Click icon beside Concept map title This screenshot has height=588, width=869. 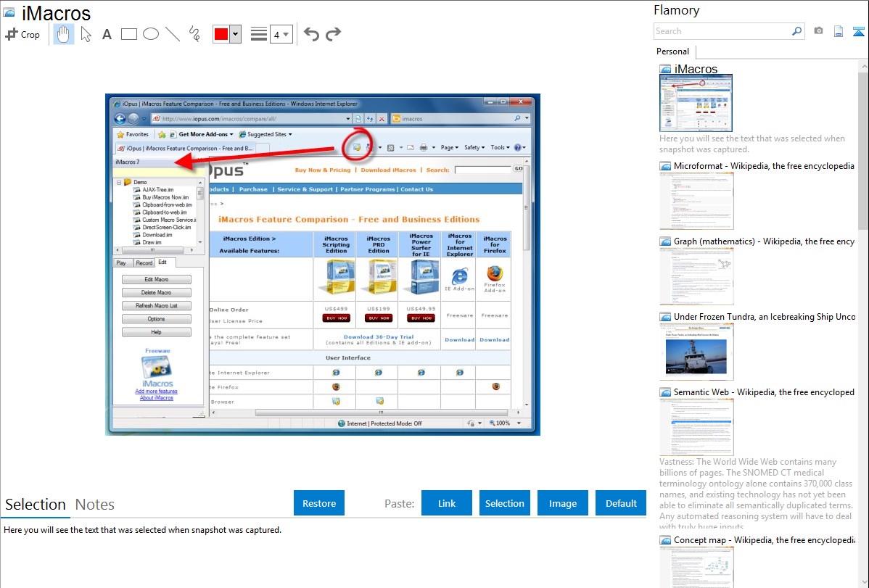tap(665, 540)
